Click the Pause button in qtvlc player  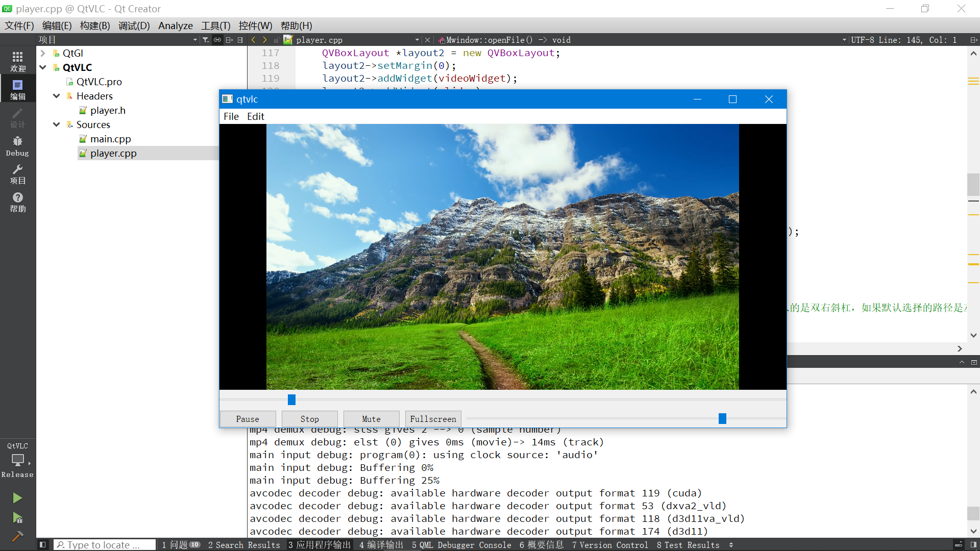coord(247,418)
